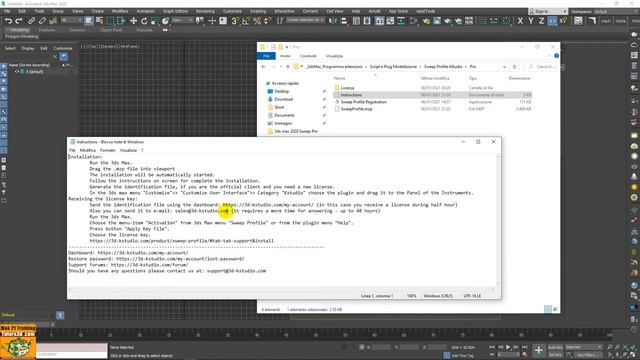Activate the Unlink Selection tool
This screenshot has height=360, width=640.
[42, 21]
